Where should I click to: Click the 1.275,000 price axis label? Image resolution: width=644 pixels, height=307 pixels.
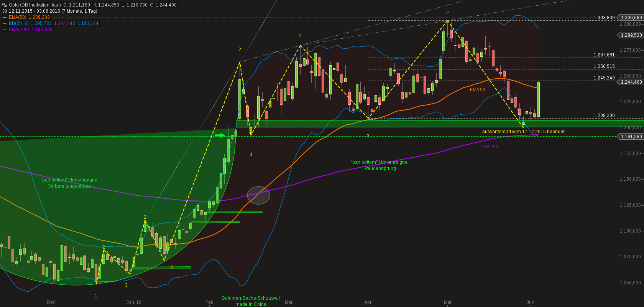click(631, 50)
